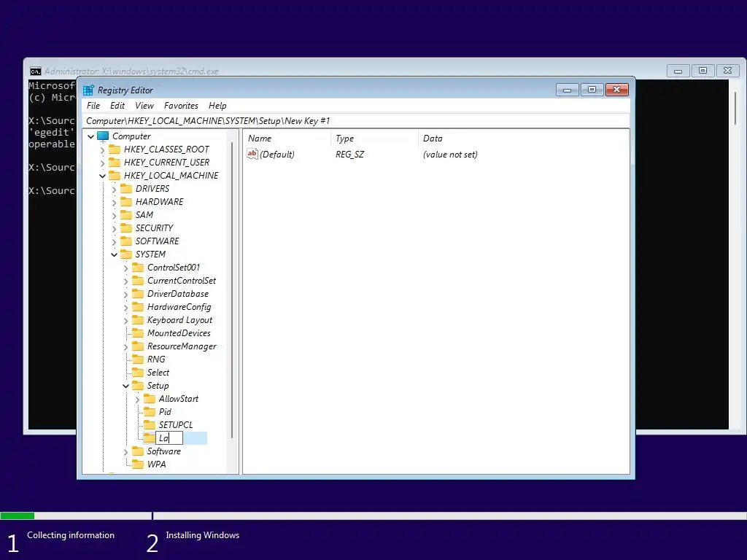747x560 pixels.
Task: Click the HKEY_CURRENT_USER folder icon
Action: click(x=115, y=163)
